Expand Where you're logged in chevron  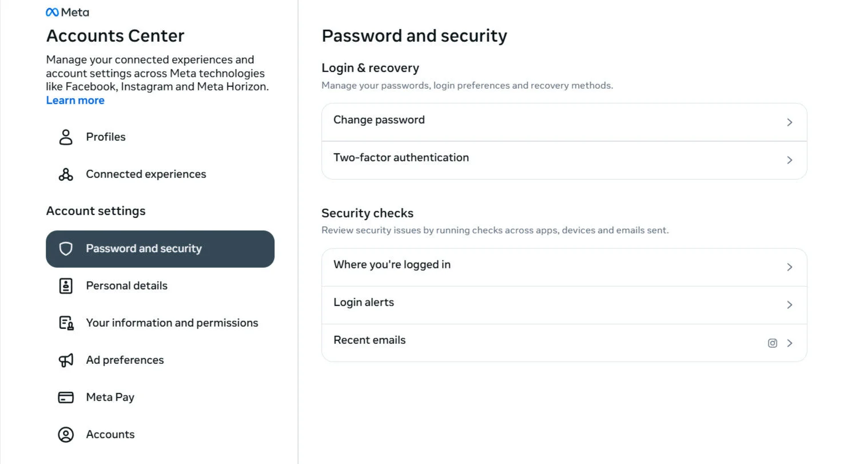(790, 267)
